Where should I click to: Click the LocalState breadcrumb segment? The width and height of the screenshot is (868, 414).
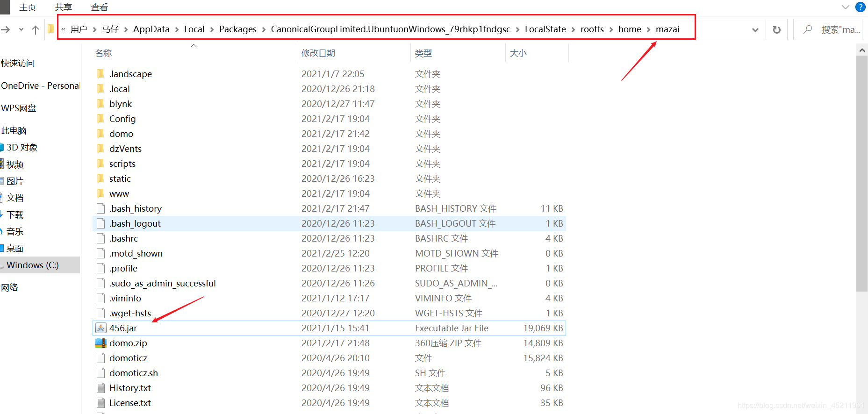click(x=545, y=29)
